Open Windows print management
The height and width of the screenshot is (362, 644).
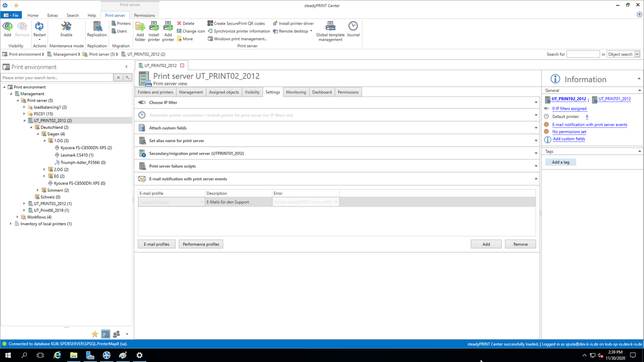(237, 39)
